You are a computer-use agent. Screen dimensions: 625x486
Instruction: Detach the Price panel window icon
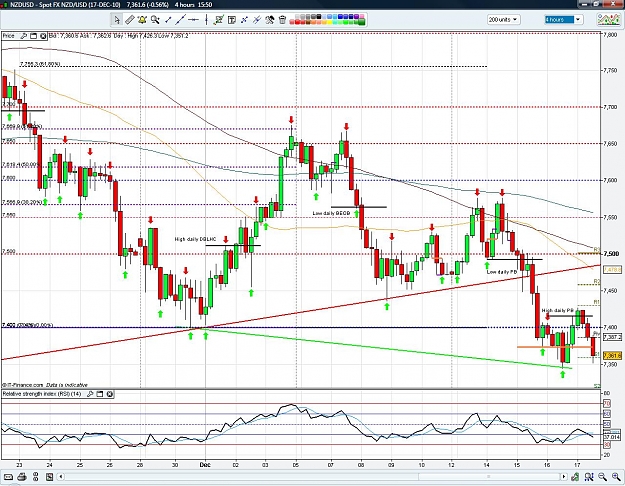pyautogui.click(x=33, y=36)
